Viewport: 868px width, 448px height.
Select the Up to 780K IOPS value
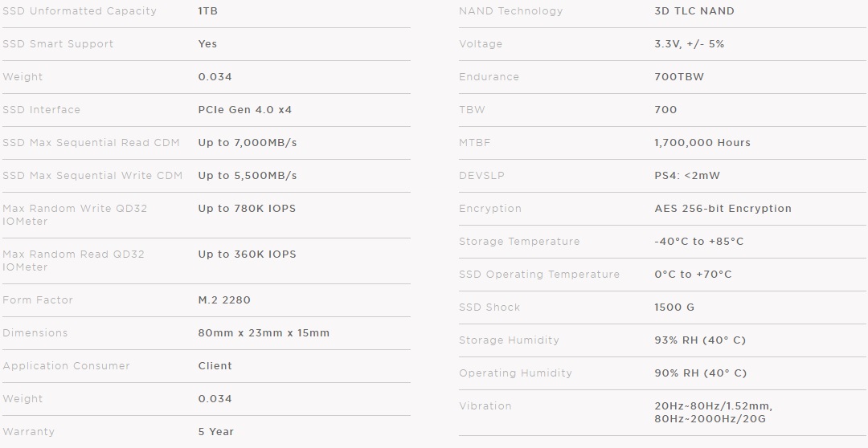pyautogui.click(x=247, y=209)
